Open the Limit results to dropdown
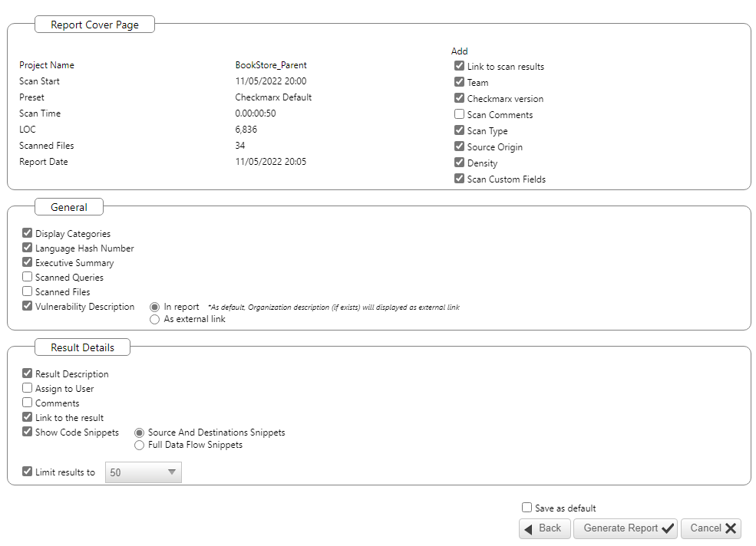This screenshot has height=546, width=756. tap(144, 472)
